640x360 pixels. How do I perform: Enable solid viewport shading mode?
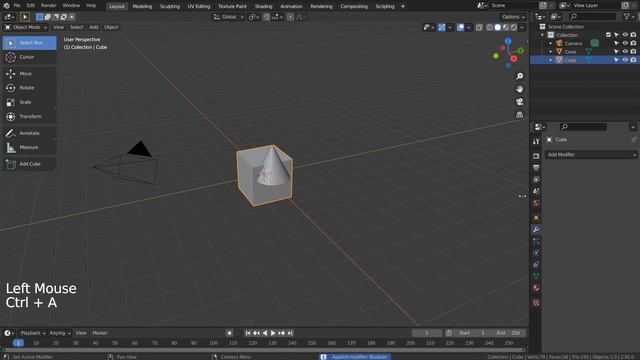tap(498, 27)
